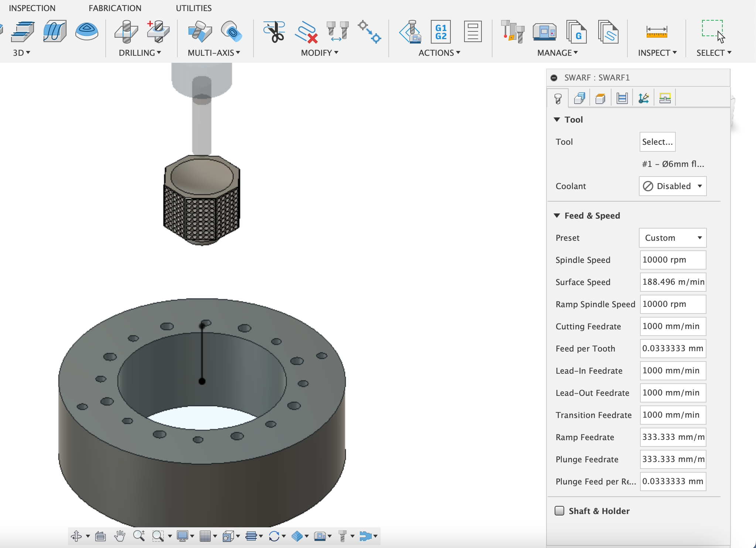Screen dimensions: 756x548
Task: Switch to the Geometry tab in SWARF dialog
Action: [579, 97]
